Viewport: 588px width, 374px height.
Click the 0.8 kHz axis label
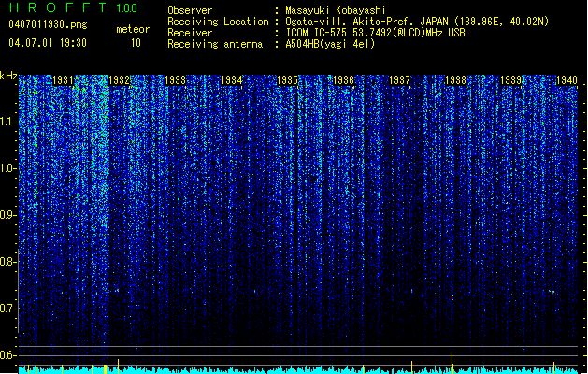7,262
